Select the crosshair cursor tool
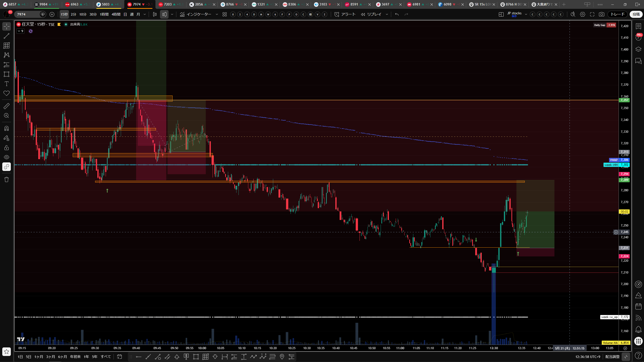Viewport: 644px width, 362px height. (7, 26)
